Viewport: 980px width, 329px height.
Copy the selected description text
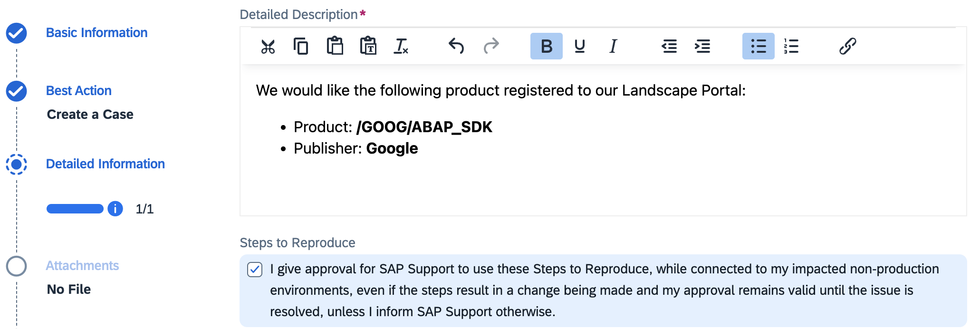301,46
